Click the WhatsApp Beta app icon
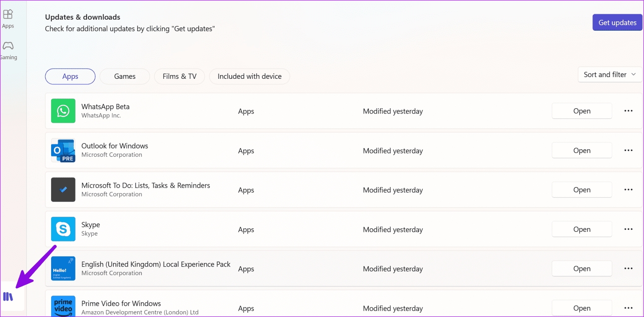This screenshot has width=644, height=317. tap(63, 111)
